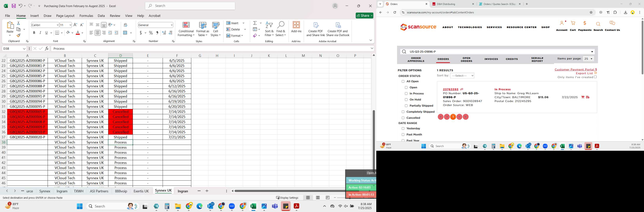This screenshot has height=212, width=644.
Task: Check the Completely Shipped filter
Action: (x=403, y=112)
